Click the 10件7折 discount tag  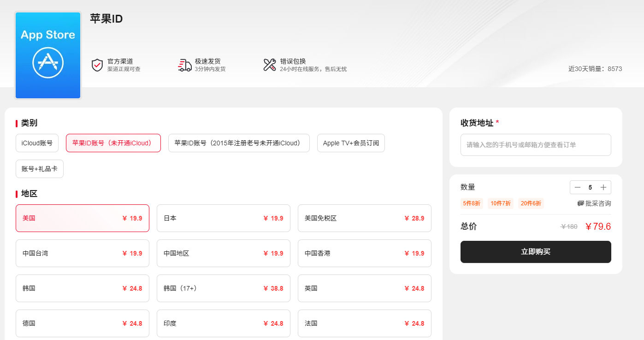coord(501,203)
